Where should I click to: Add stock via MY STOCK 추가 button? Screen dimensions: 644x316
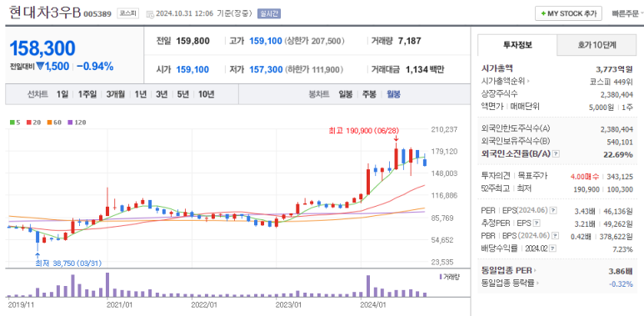568,13
